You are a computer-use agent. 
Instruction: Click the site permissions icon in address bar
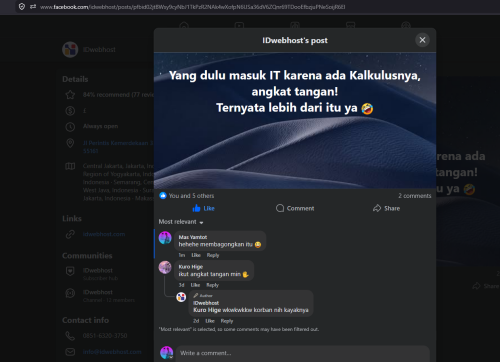click(33, 7)
